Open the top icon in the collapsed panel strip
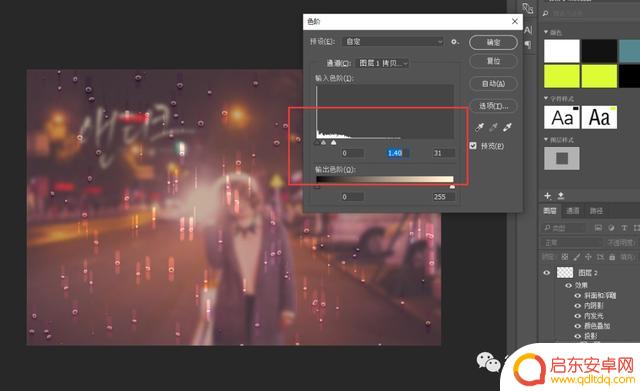 click(527, 8)
